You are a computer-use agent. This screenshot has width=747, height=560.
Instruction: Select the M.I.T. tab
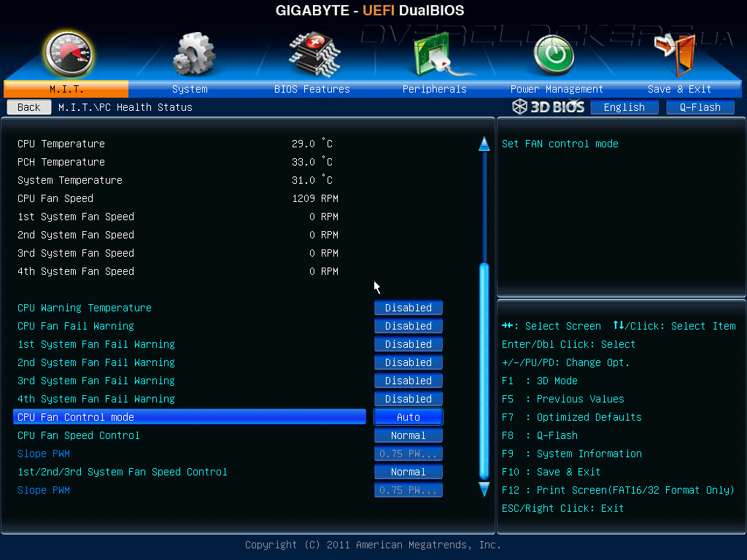[66, 89]
